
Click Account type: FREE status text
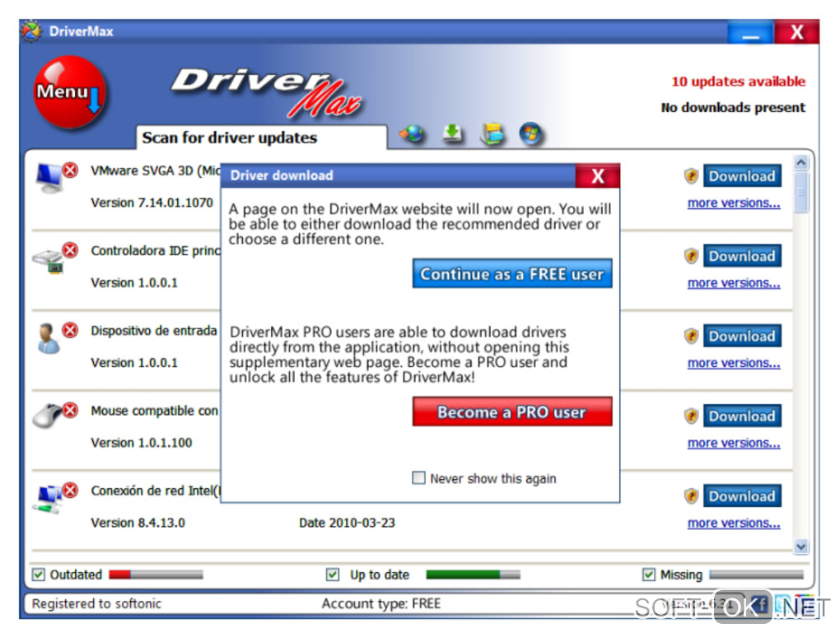pyautogui.click(x=381, y=603)
